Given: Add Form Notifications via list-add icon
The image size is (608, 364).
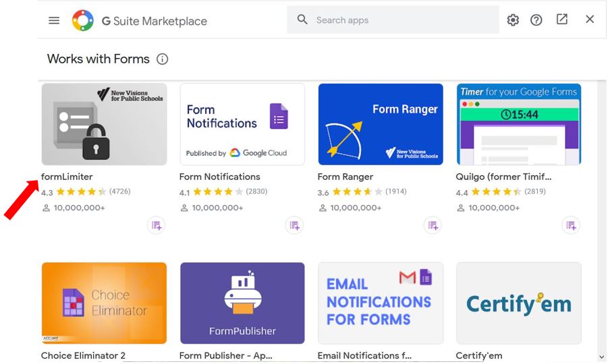Looking at the screenshot, I should [294, 225].
